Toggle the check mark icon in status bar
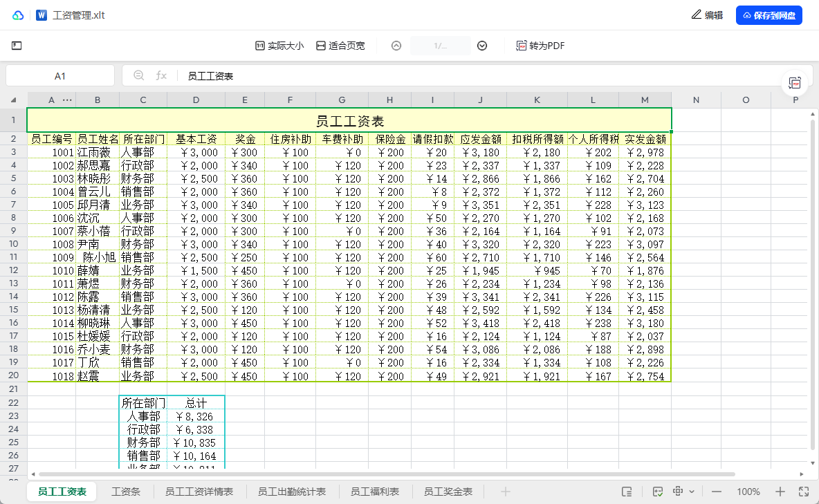The image size is (819, 504). pyautogui.click(x=659, y=492)
